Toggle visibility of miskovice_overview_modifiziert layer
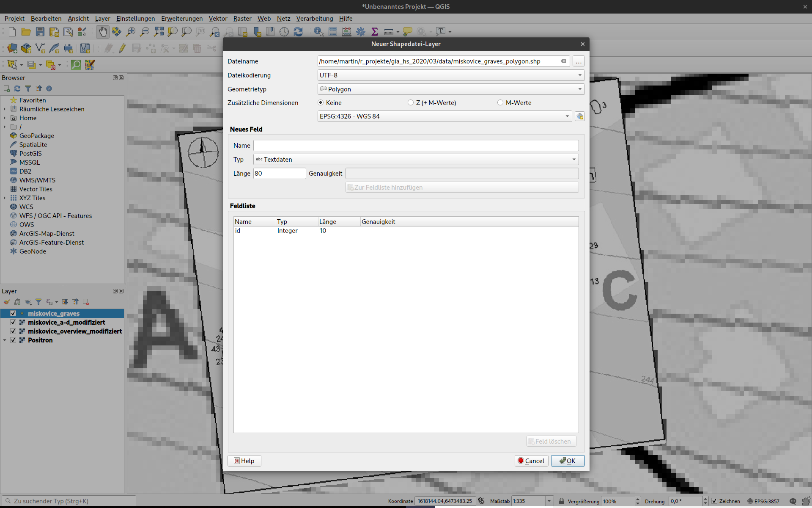The width and height of the screenshot is (812, 508). (x=13, y=331)
